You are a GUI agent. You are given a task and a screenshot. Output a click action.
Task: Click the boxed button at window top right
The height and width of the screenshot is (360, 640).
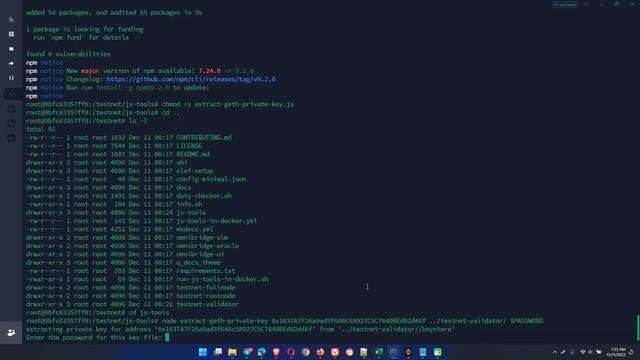point(565,4)
